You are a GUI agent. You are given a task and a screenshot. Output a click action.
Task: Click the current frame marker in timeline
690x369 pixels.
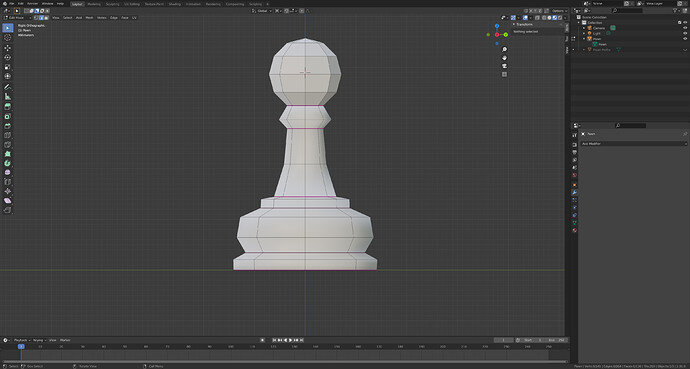(x=21, y=347)
